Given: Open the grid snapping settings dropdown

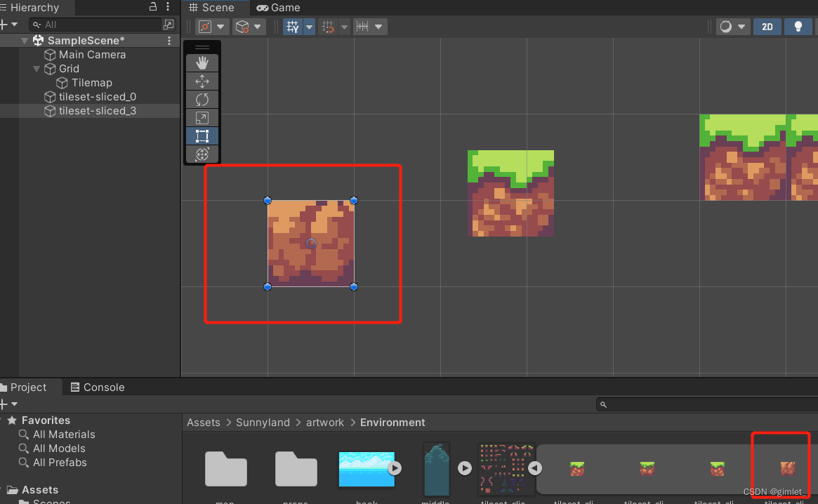Looking at the screenshot, I should pos(344,27).
